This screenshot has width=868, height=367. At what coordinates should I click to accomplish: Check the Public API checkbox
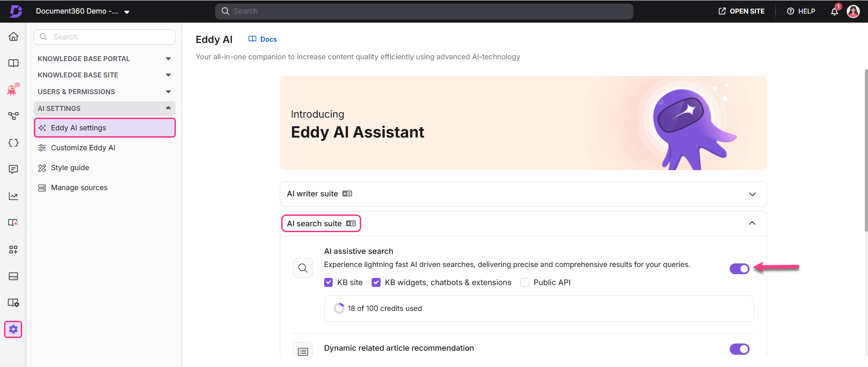pyautogui.click(x=525, y=282)
